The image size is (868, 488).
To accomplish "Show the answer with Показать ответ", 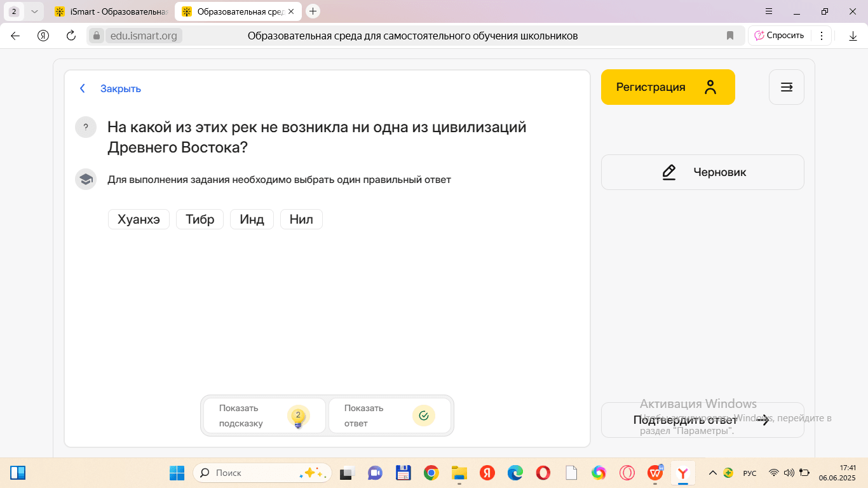I will pyautogui.click(x=389, y=416).
